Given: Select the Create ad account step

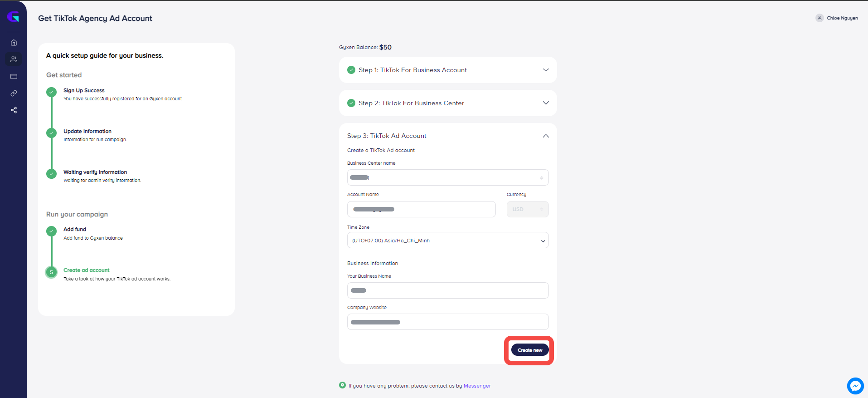Looking at the screenshot, I should click(86, 270).
